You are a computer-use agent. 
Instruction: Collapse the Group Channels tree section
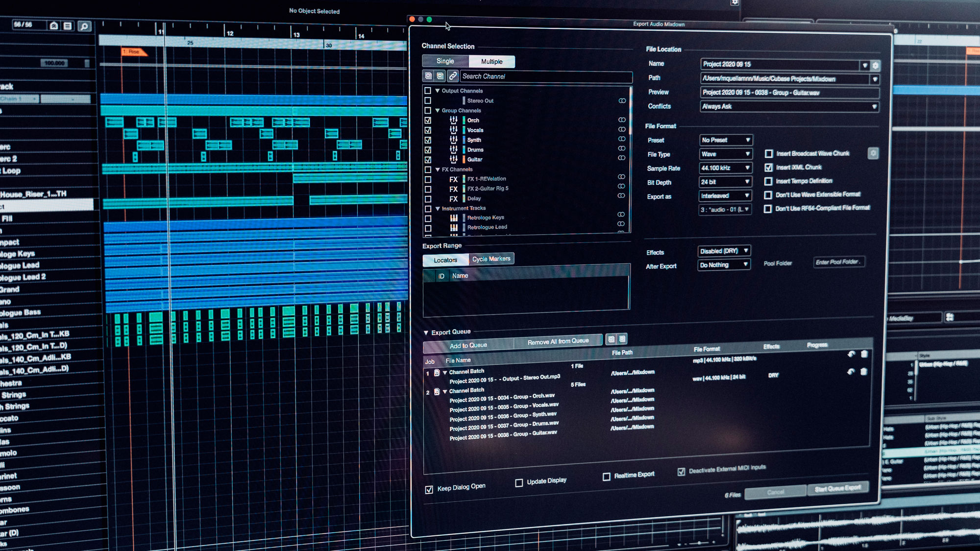tap(438, 111)
